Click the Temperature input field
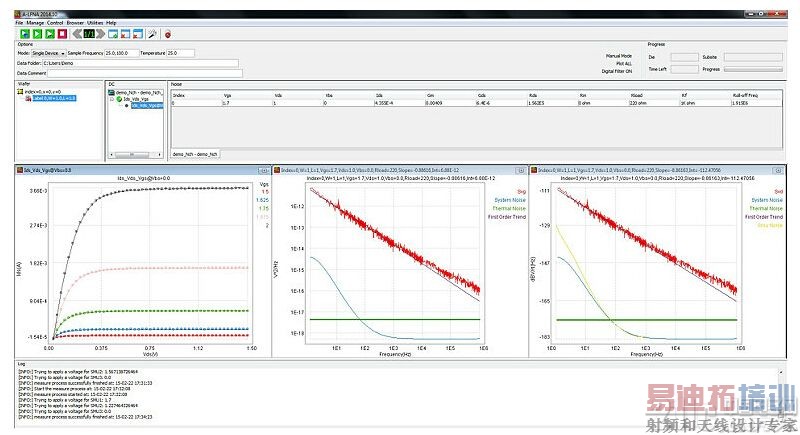The image size is (800, 435). point(180,53)
